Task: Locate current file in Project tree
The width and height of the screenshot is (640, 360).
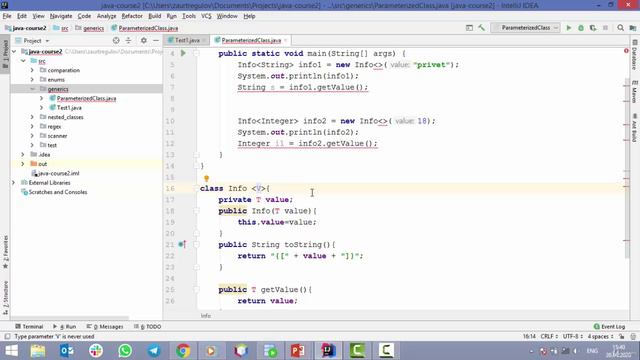Action: coord(116,40)
